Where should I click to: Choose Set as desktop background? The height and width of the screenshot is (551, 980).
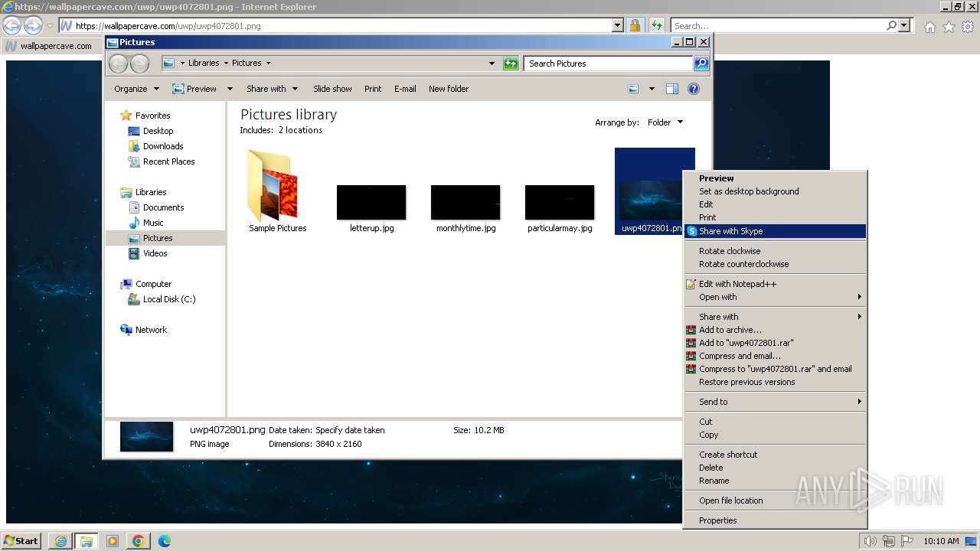(x=775, y=191)
